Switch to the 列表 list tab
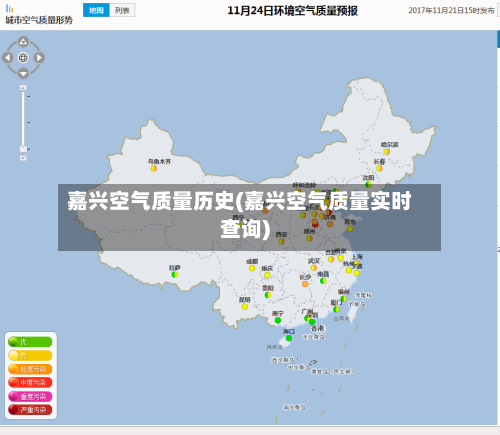 [122, 10]
